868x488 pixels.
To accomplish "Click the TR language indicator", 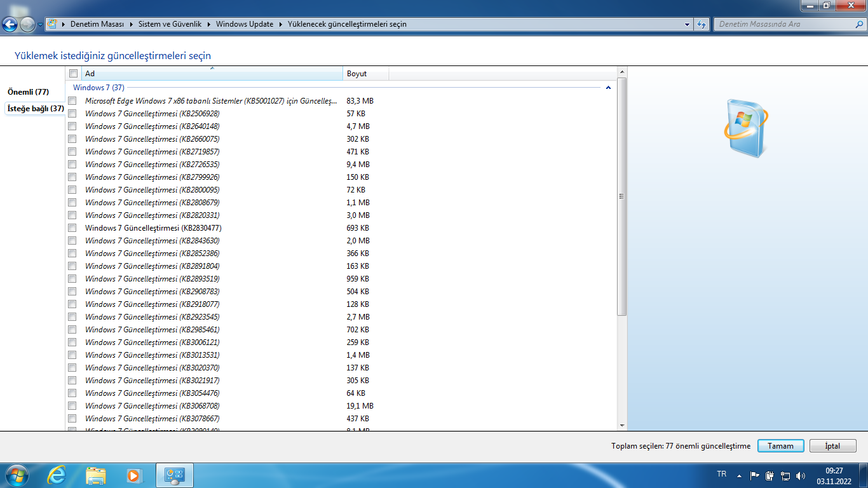I will pyautogui.click(x=722, y=474).
